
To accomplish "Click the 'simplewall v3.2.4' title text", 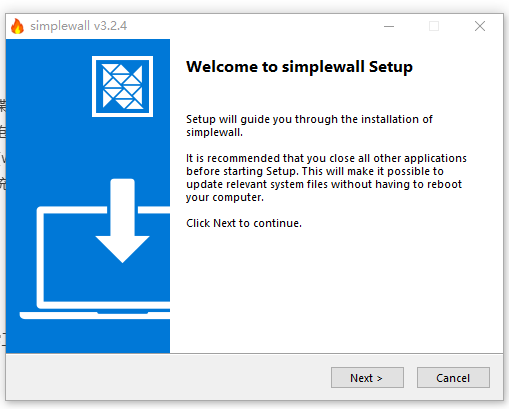I will click(79, 26).
